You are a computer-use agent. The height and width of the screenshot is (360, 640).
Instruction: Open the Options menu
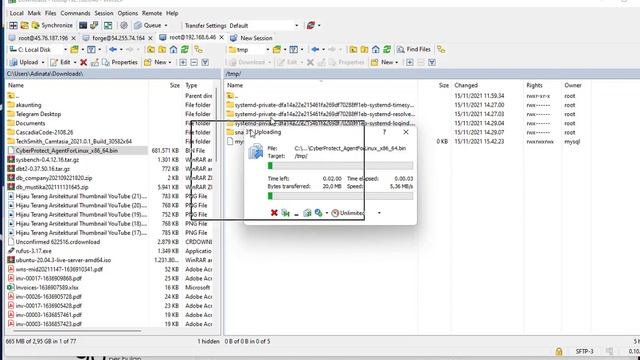click(128, 13)
